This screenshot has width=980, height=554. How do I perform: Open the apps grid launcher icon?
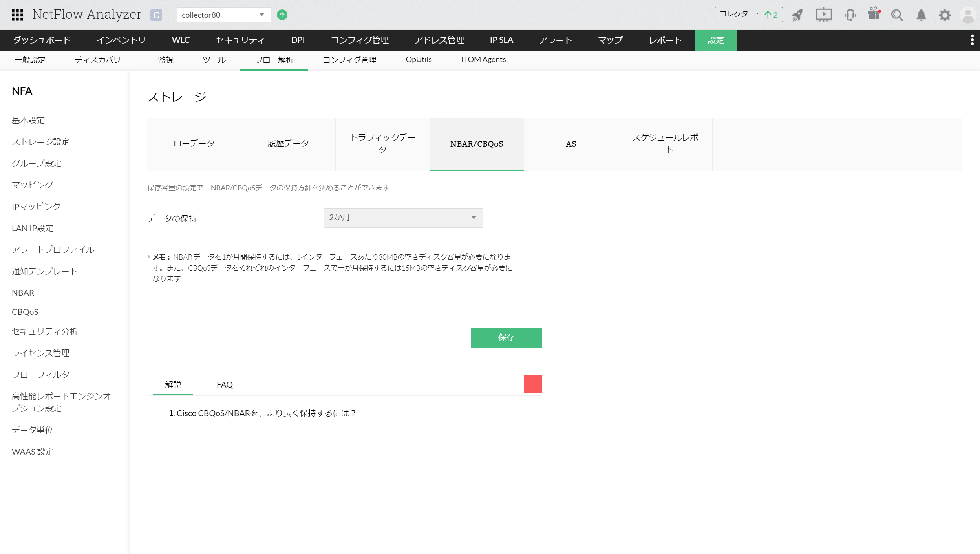point(17,15)
